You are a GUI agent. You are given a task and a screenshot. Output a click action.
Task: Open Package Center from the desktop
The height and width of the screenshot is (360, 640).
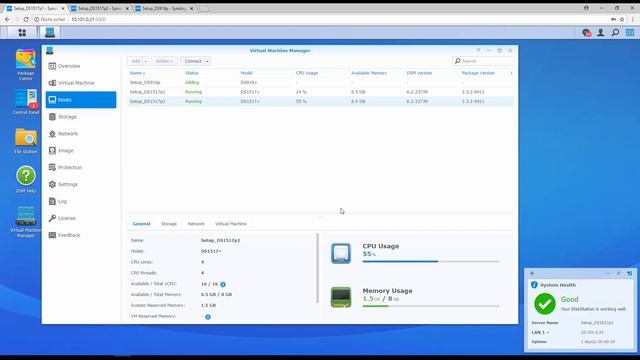click(25, 64)
